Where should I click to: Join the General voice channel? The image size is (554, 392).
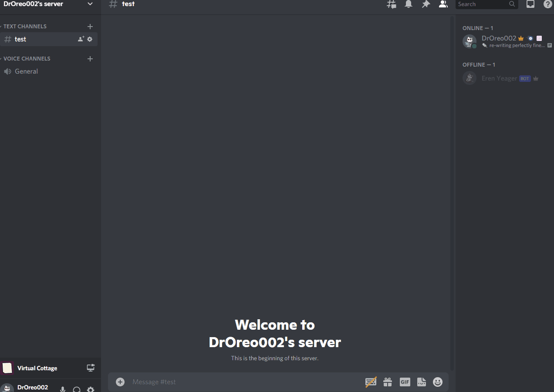click(x=26, y=71)
